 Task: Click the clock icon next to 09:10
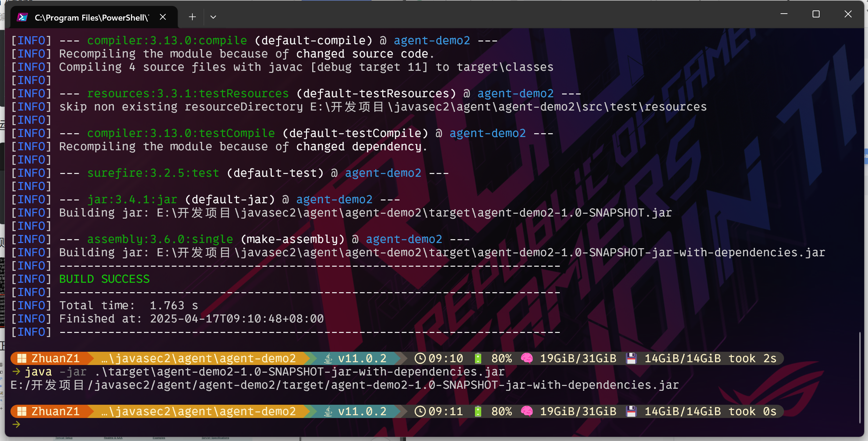[x=420, y=358]
